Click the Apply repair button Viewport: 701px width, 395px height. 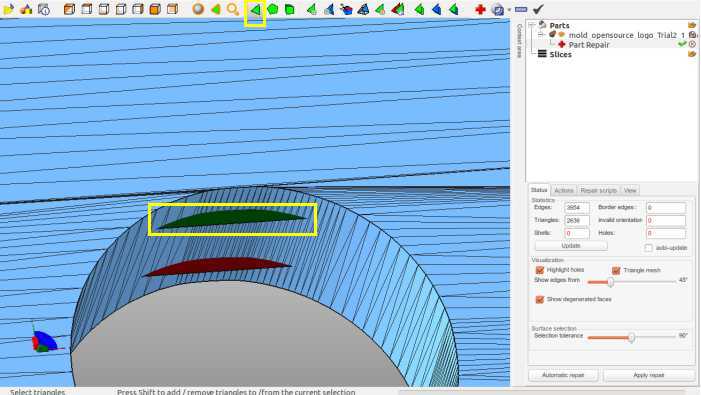click(x=649, y=375)
